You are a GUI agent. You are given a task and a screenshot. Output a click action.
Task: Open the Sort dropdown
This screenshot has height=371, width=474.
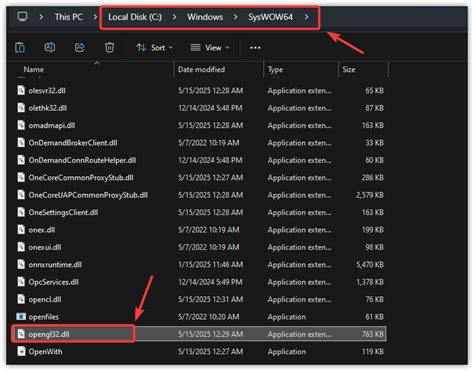[x=154, y=48]
